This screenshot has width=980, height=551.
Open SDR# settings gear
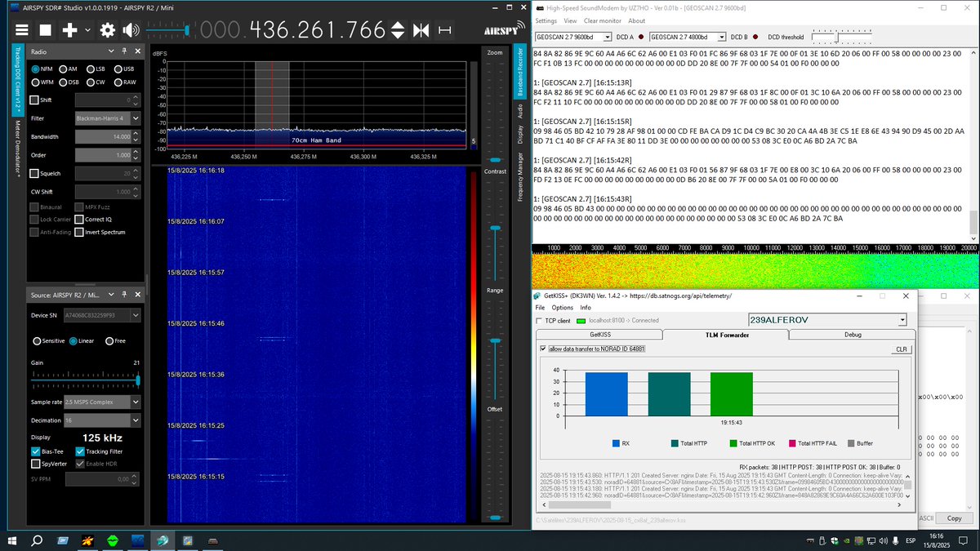pyautogui.click(x=108, y=30)
